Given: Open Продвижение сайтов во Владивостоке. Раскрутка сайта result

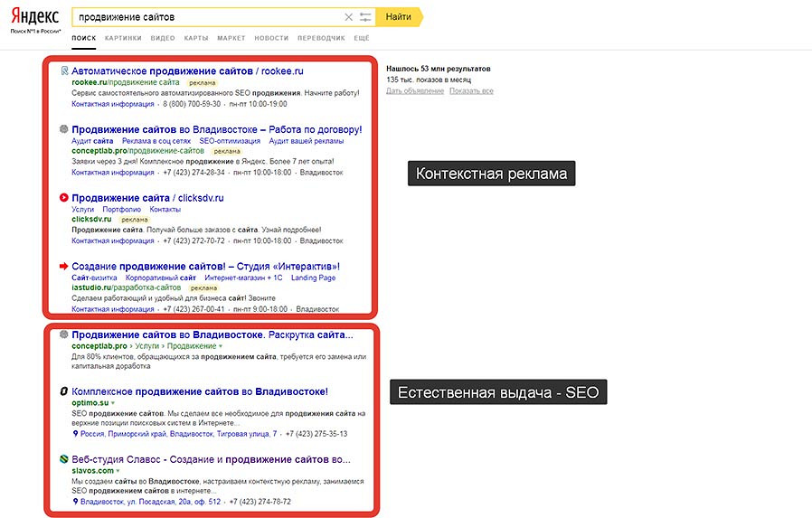Looking at the screenshot, I should [212, 334].
